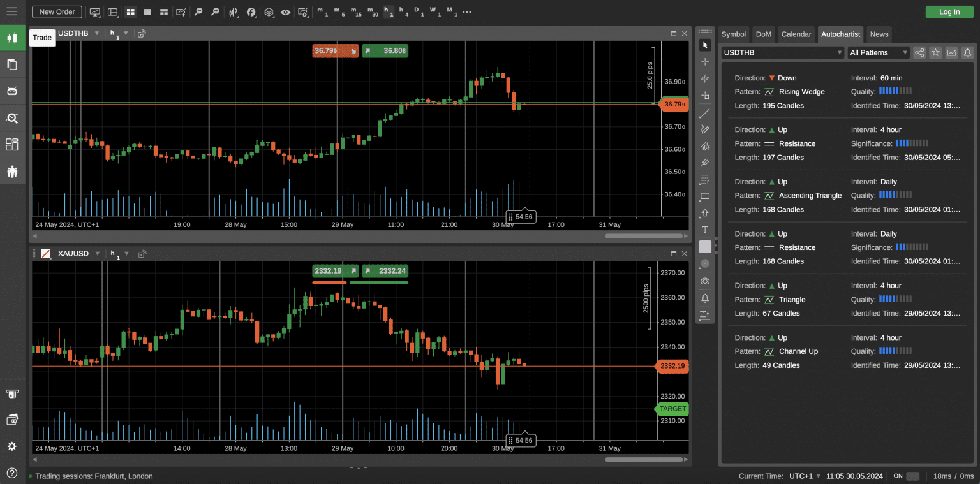Screen dimensions: 980x484
Task: Switch to the Calendar tab
Action: click(796, 34)
